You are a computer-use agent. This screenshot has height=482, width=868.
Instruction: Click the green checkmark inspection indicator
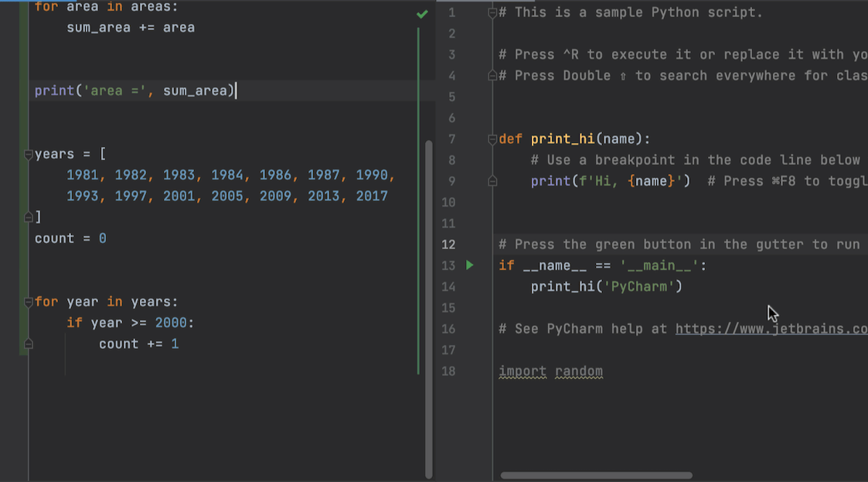pyautogui.click(x=422, y=13)
